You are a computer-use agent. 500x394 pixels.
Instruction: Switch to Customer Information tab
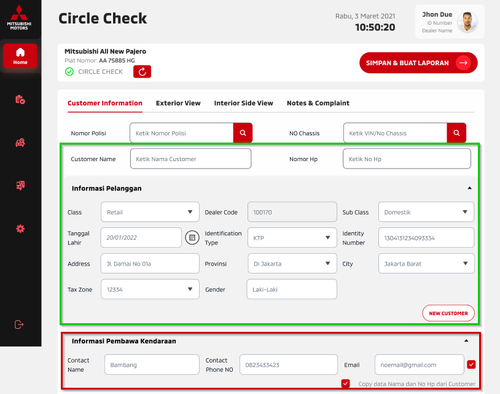tap(105, 103)
